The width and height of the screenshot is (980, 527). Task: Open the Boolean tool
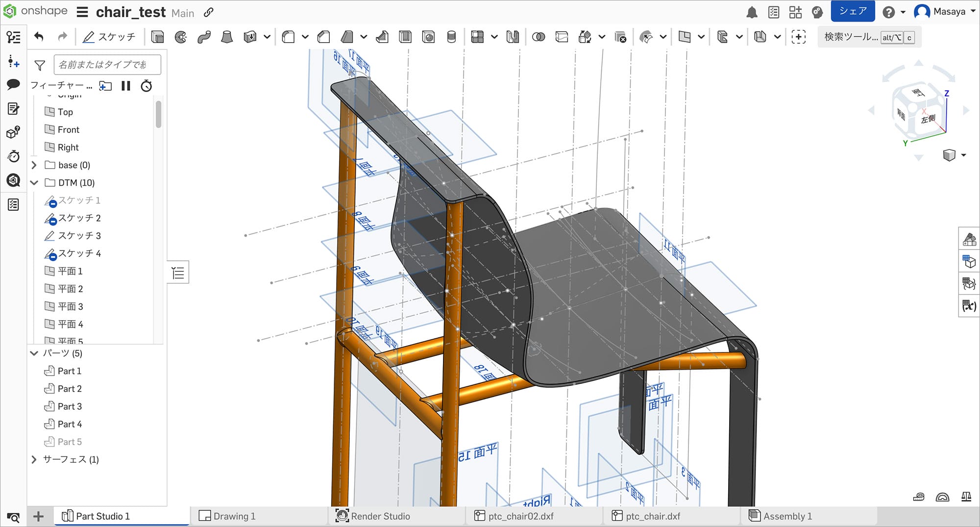[x=539, y=37]
